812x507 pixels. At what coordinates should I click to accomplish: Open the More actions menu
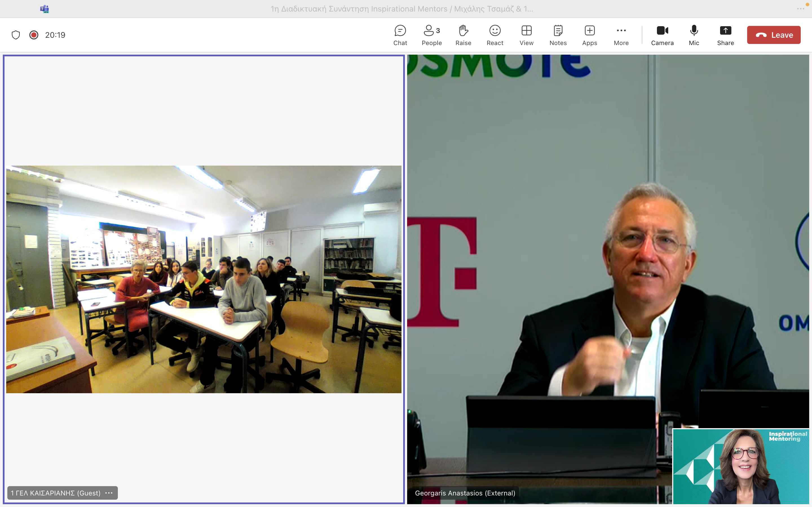(621, 35)
